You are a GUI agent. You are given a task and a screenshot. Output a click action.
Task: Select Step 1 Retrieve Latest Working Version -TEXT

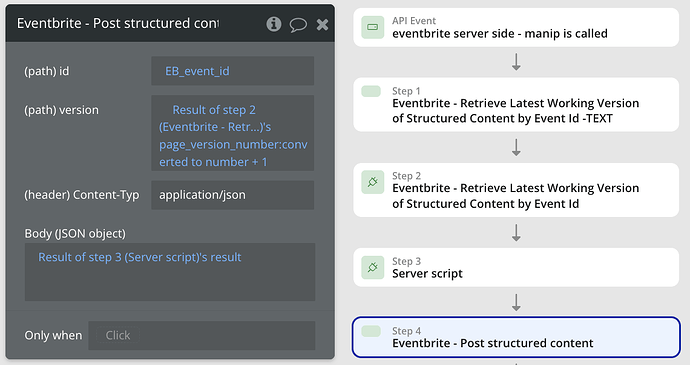click(x=516, y=104)
